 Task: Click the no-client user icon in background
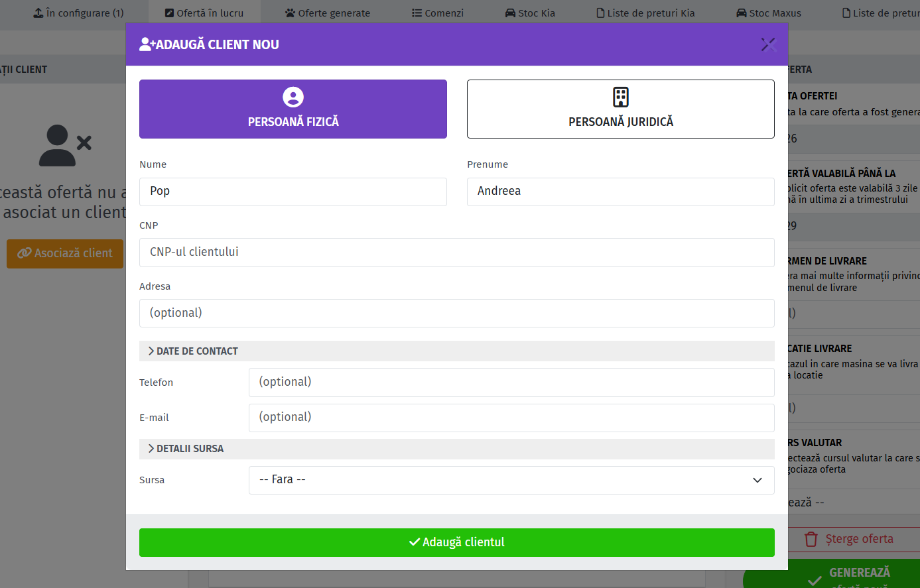(65, 146)
